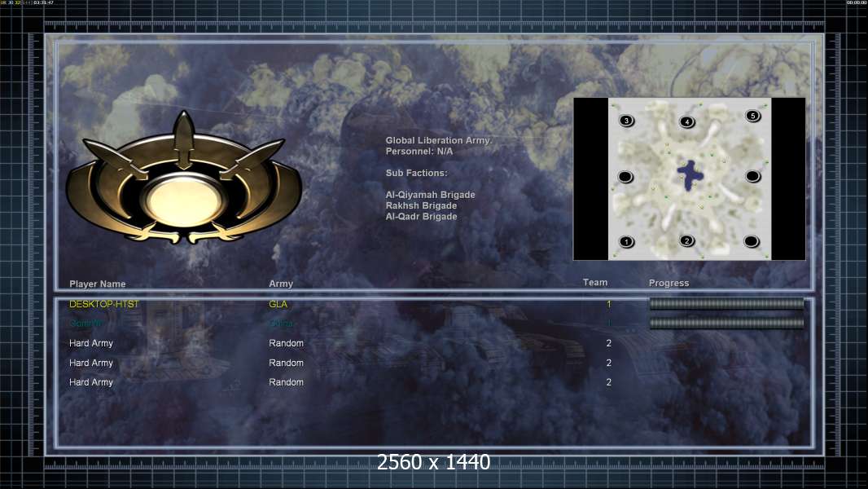Click the empty start marker right of position 2
Screen dimensions: 868x489
[752, 241]
